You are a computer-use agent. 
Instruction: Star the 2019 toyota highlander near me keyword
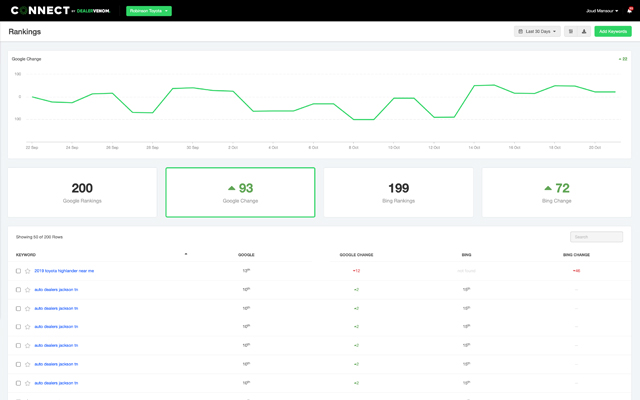pyautogui.click(x=27, y=271)
